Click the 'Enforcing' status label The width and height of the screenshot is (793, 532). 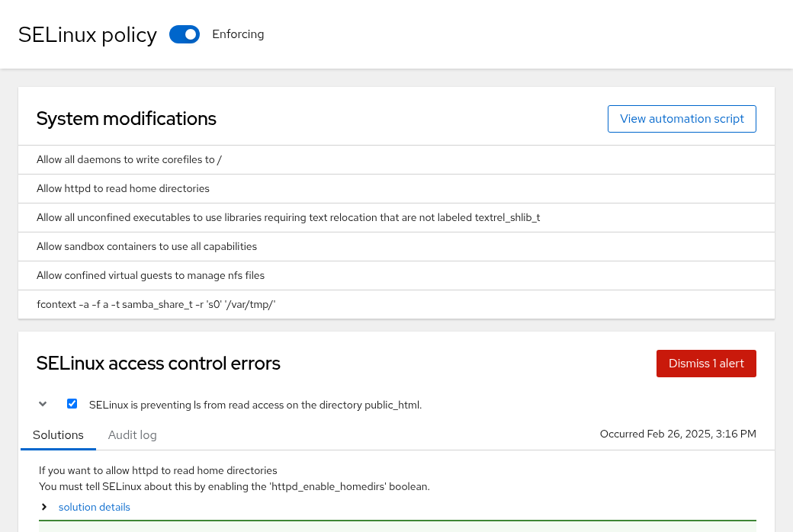(x=238, y=34)
